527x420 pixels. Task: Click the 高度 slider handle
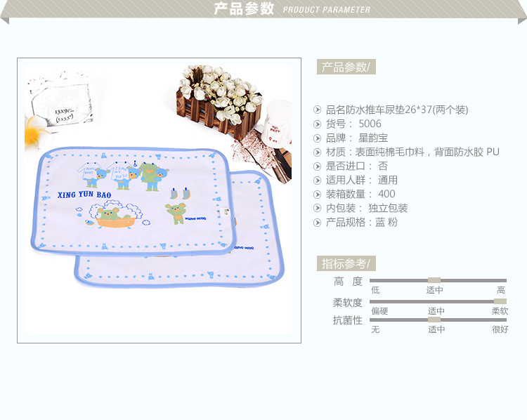click(x=434, y=280)
